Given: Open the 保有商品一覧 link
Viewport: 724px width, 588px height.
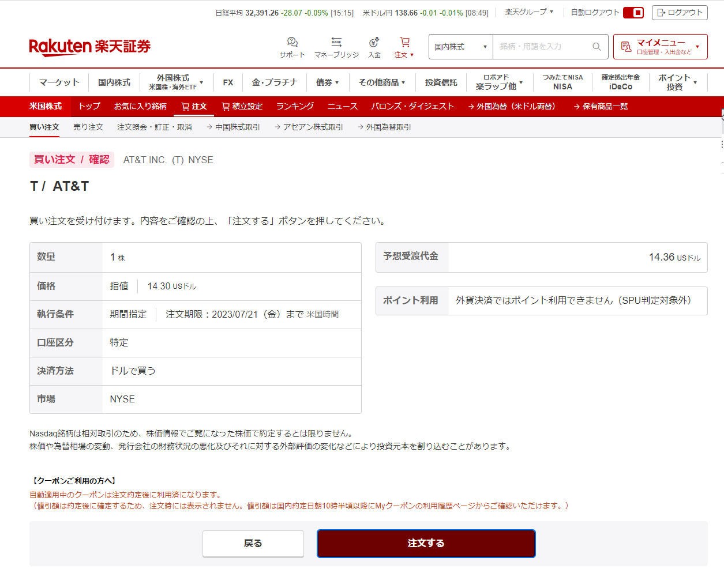Looking at the screenshot, I should pos(601,107).
